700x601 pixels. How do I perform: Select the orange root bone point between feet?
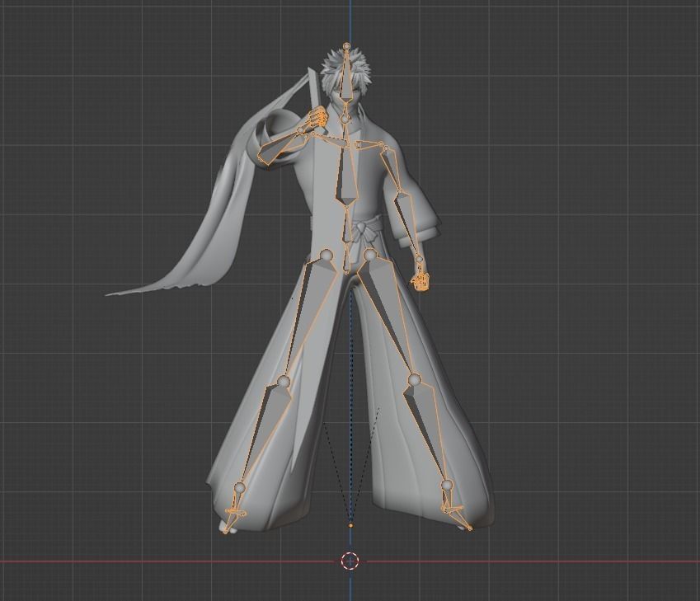click(x=350, y=525)
